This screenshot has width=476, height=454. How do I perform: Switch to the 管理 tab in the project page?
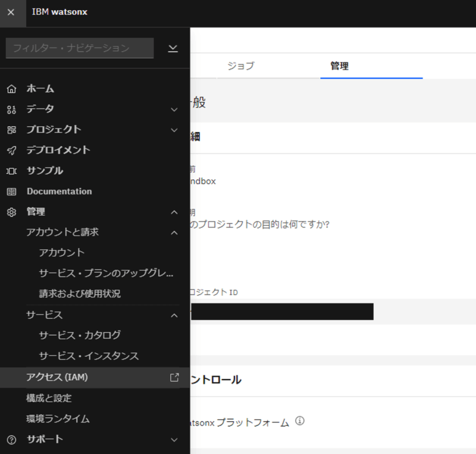(339, 66)
